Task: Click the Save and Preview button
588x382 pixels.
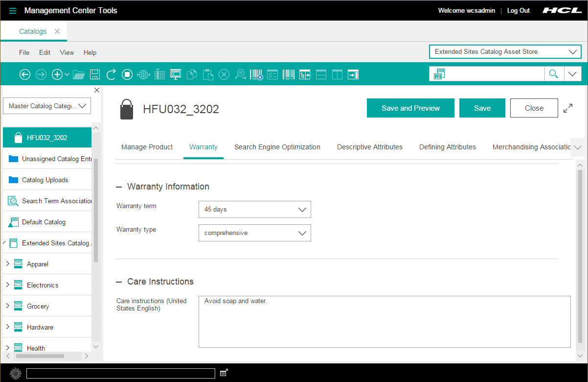Action: click(410, 108)
